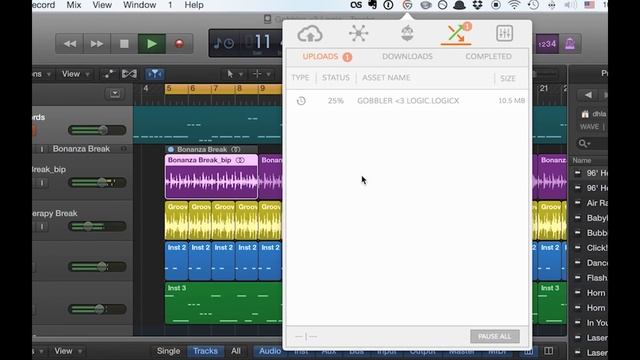Open the Gobbler network hub tab
Viewport: 640px width, 360px height.
click(358, 33)
